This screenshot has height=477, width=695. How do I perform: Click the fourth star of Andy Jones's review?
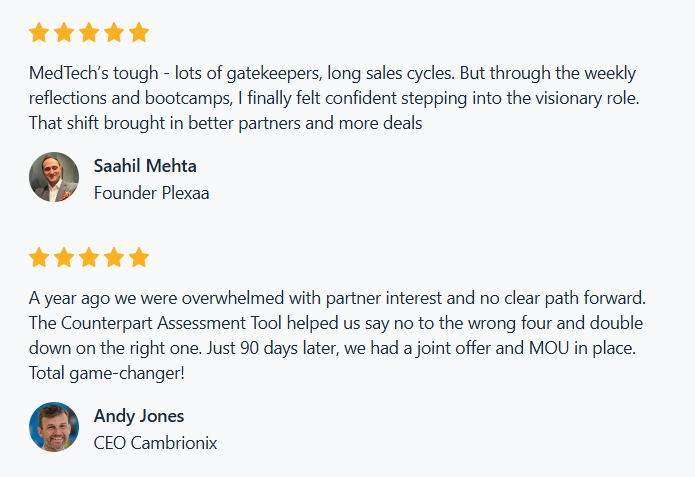point(114,258)
